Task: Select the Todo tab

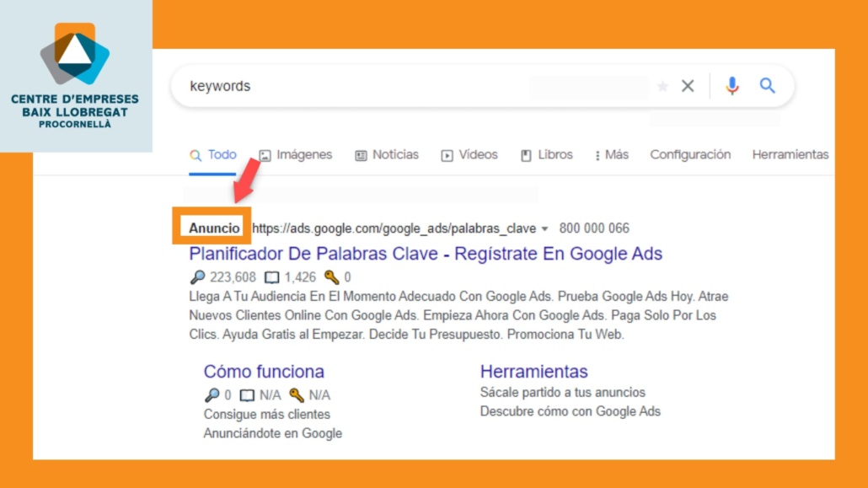Action: pos(212,155)
